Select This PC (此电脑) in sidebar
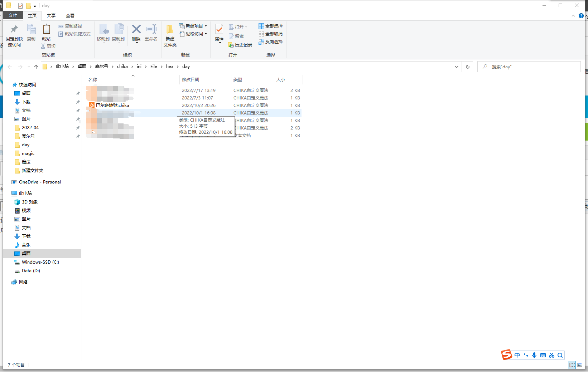 tap(25, 194)
